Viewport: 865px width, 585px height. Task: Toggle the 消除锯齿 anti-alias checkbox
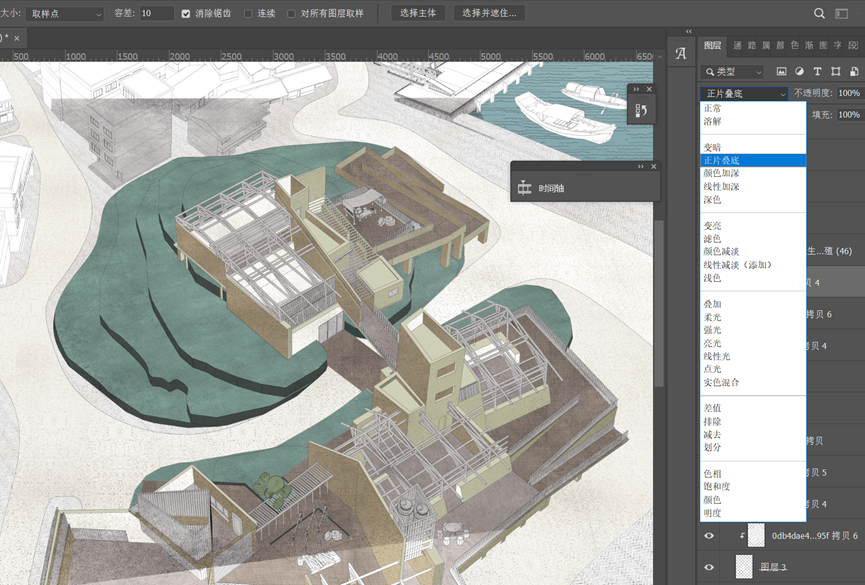click(186, 14)
